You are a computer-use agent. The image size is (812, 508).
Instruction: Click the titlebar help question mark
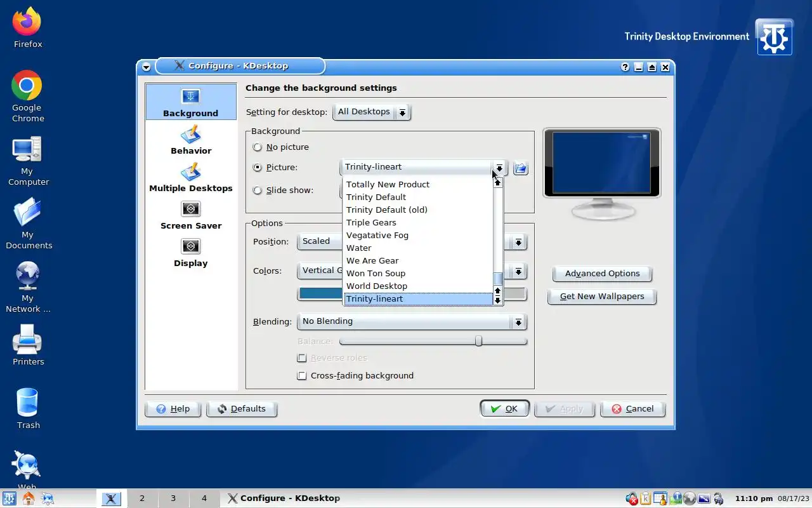[x=625, y=67]
